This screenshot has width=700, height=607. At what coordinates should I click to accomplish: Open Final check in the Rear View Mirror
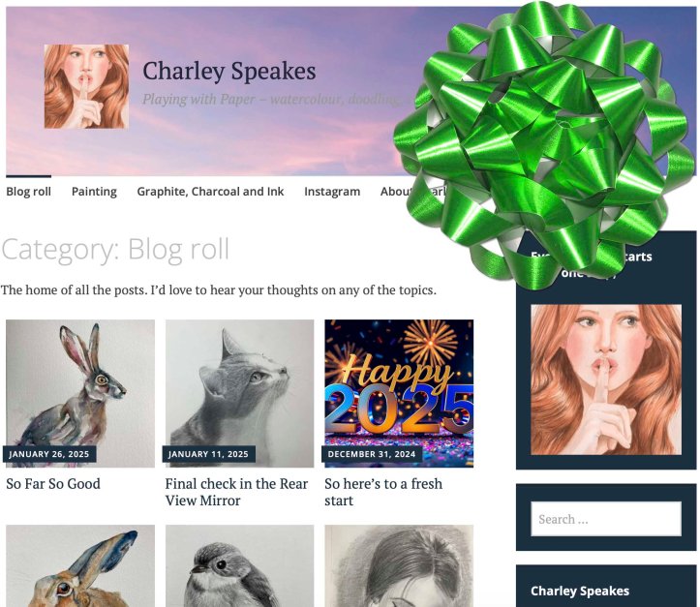coord(236,493)
